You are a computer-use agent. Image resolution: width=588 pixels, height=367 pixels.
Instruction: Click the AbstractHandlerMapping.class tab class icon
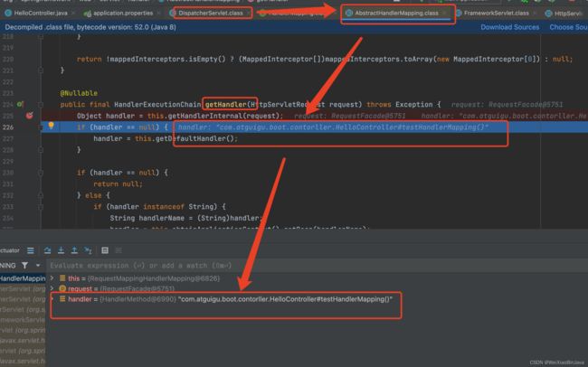349,14
